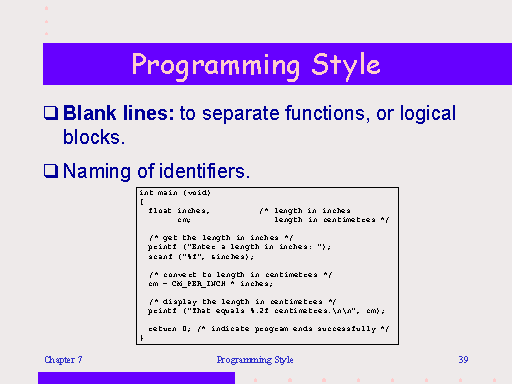Screen dimensions: 512x384
Task: Click the int main (void) code line
Action: (175, 193)
